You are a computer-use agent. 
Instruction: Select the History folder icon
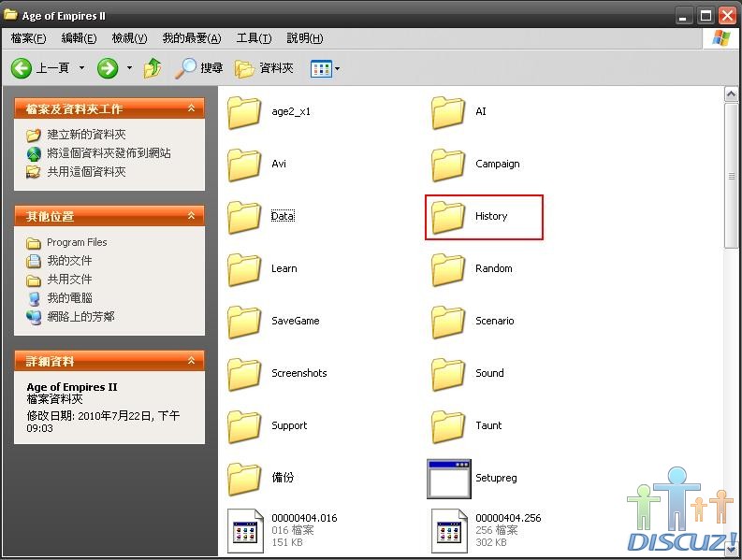point(448,218)
